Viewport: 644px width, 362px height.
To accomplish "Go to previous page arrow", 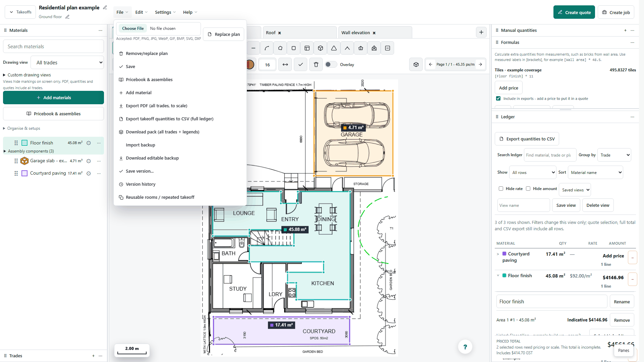I will point(431,64).
